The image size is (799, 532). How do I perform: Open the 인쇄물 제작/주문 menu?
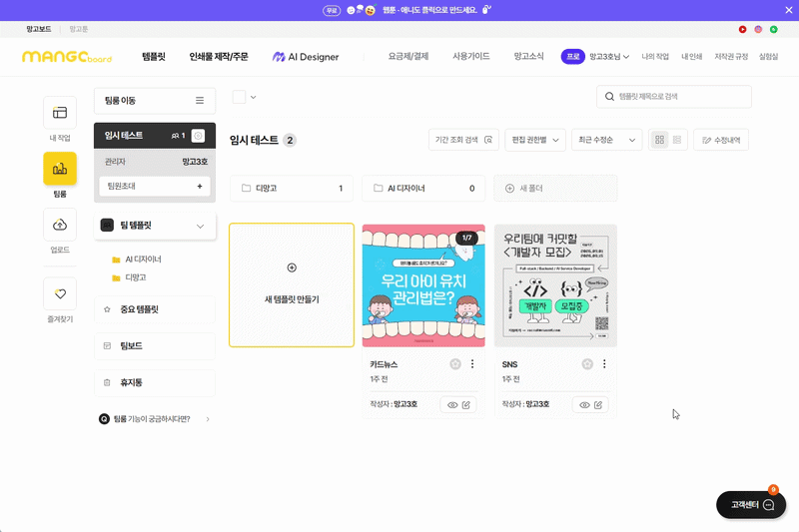(x=219, y=57)
